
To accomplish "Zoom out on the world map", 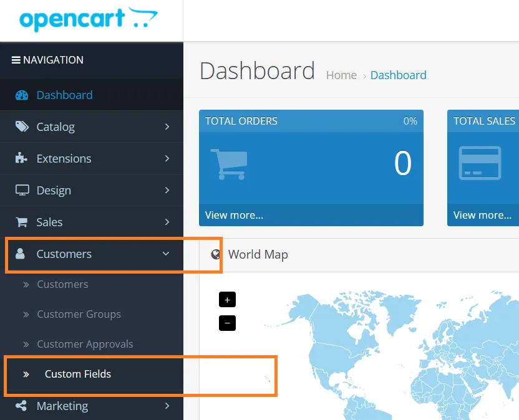I will [228, 323].
